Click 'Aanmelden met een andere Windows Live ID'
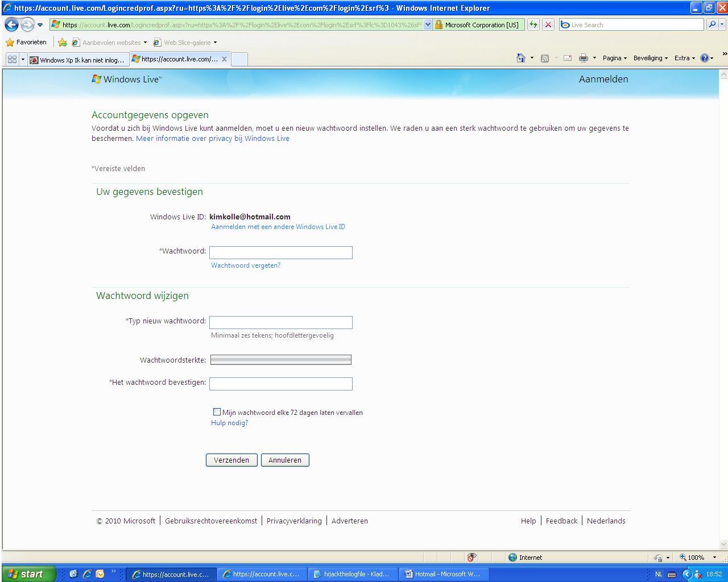 pos(278,227)
